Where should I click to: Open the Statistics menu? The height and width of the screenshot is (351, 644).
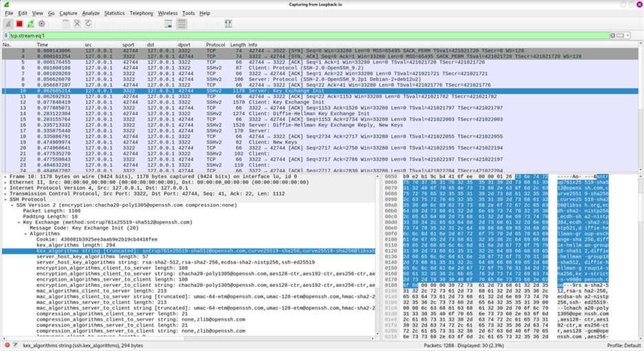(x=114, y=13)
